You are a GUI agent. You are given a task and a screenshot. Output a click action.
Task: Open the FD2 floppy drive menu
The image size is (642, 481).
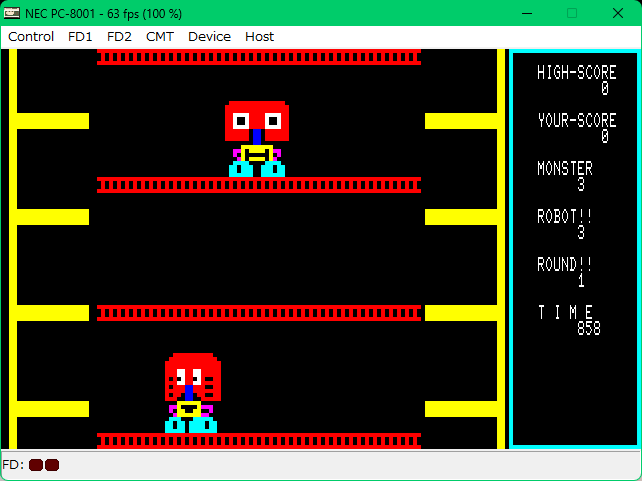pos(119,36)
